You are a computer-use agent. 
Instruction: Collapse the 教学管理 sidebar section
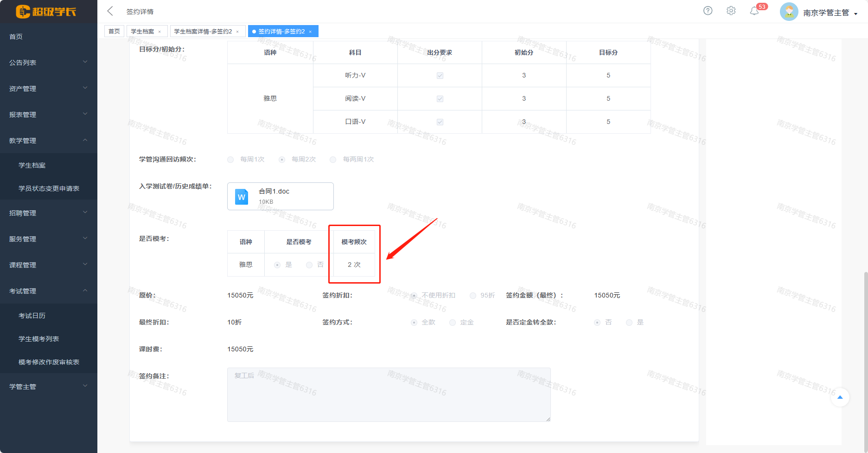point(48,140)
